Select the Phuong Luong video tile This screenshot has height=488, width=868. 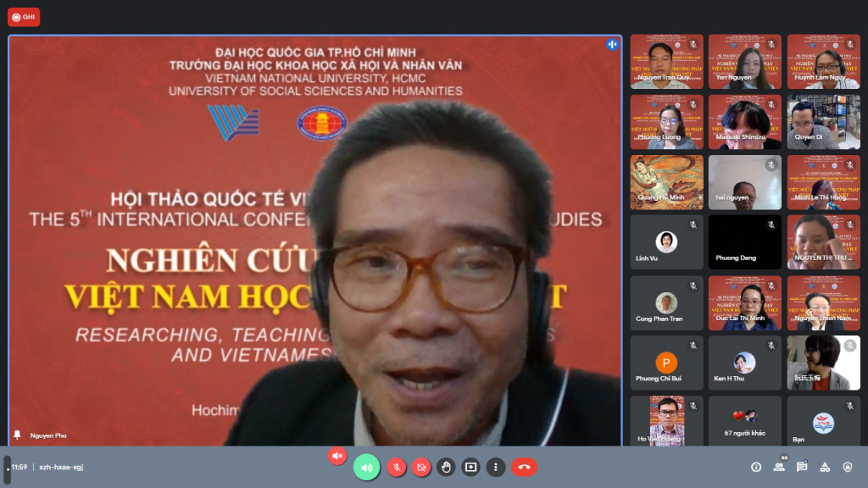point(666,122)
